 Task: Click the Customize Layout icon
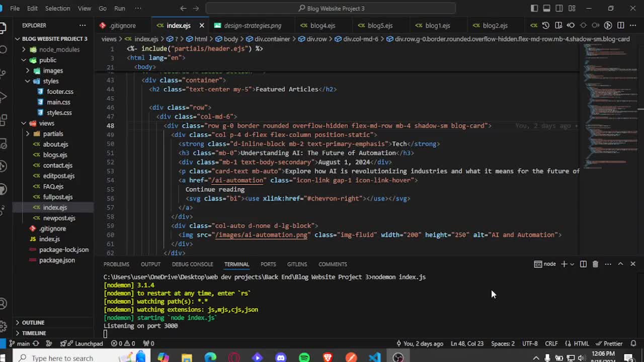572,8
